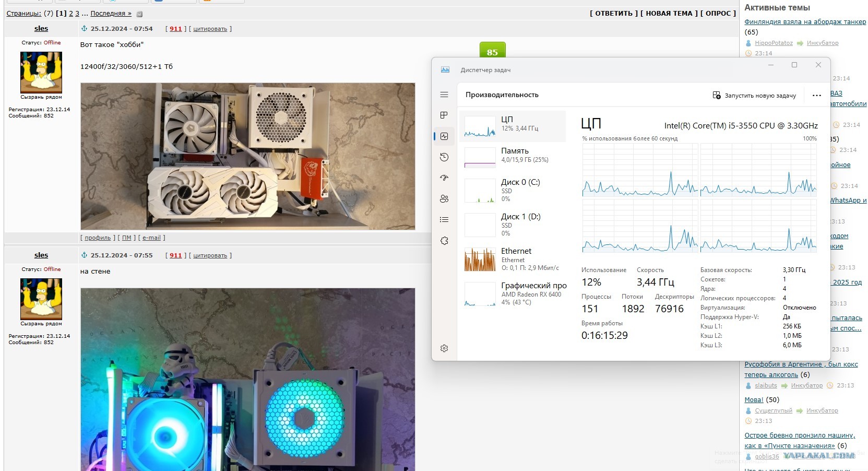Screen dimensions: 868x471
Task: Click 911 report link in 07:55 post
Action: 176,255
